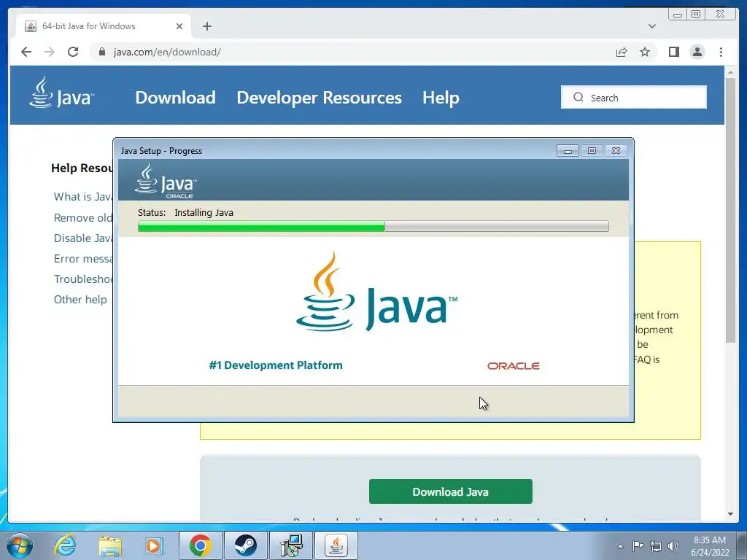Screen dimensions: 747x560
Task: Open Action Center flag icon
Action: [638, 545]
